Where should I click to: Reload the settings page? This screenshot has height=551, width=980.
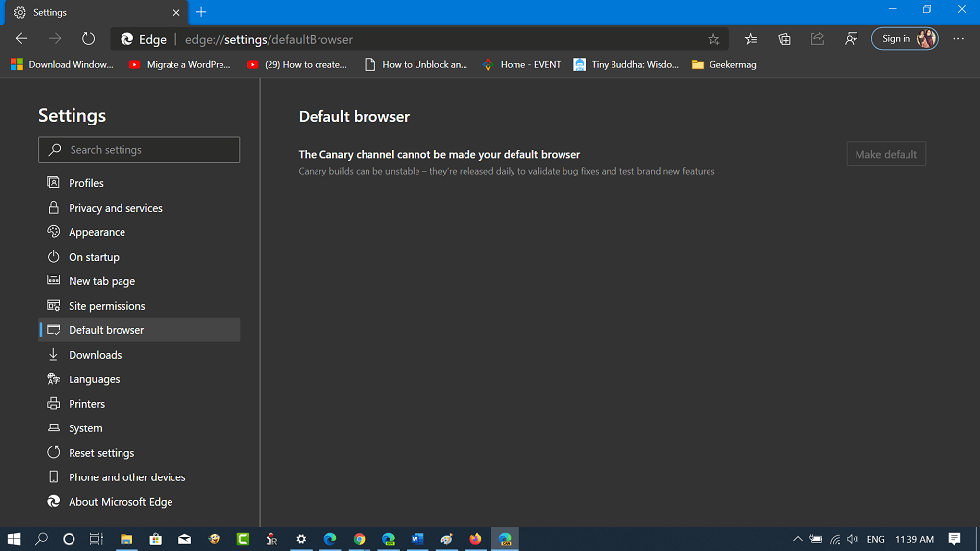[89, 39]
